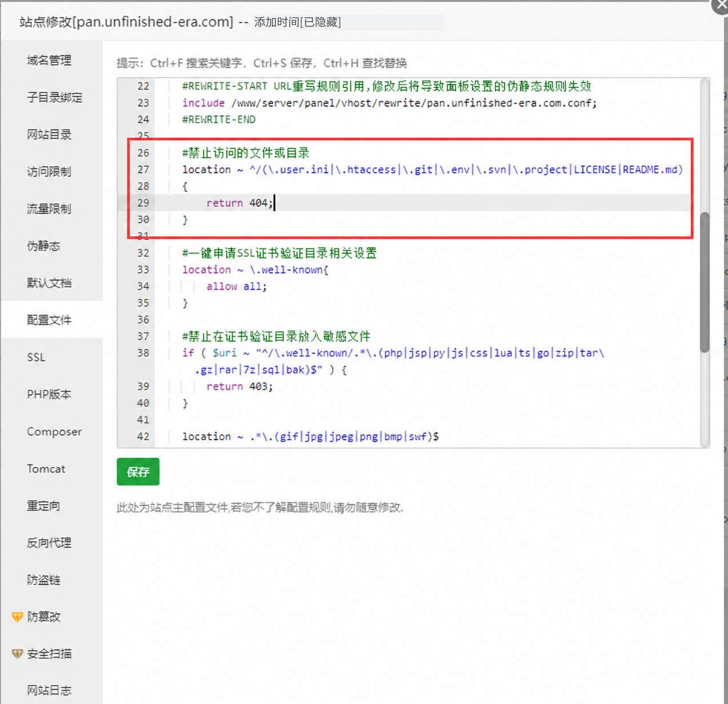The height and width of the screenshot is (704, 728).
Task: Click the diamond icon beside 防篡改
Action: pyautogui.click(x=17, y=617)
